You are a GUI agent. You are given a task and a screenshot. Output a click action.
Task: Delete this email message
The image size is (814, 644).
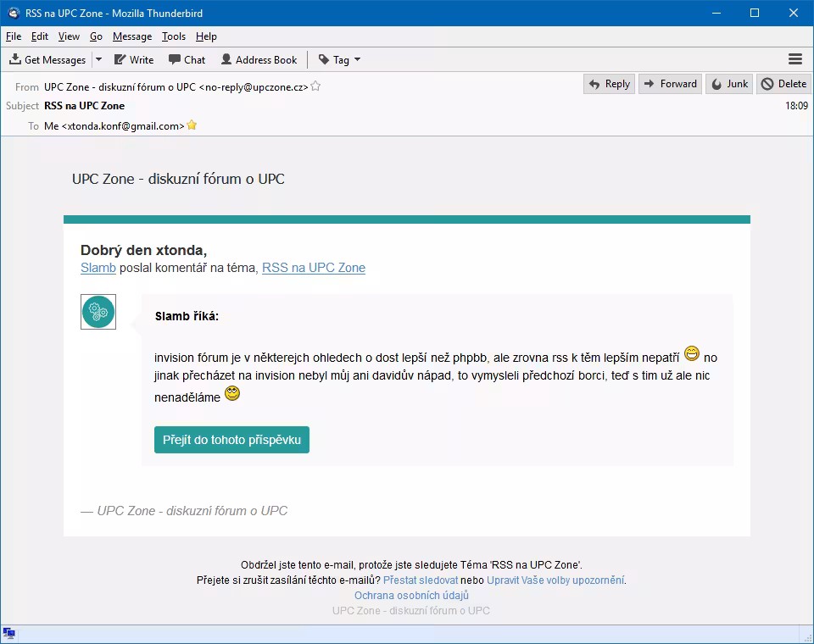(x=783, y=84)
